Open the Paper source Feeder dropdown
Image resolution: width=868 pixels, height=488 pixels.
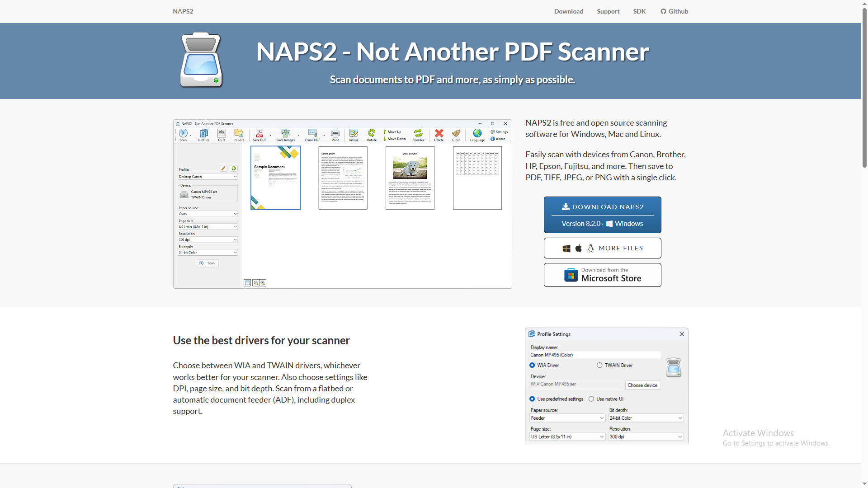click(567, 418)
